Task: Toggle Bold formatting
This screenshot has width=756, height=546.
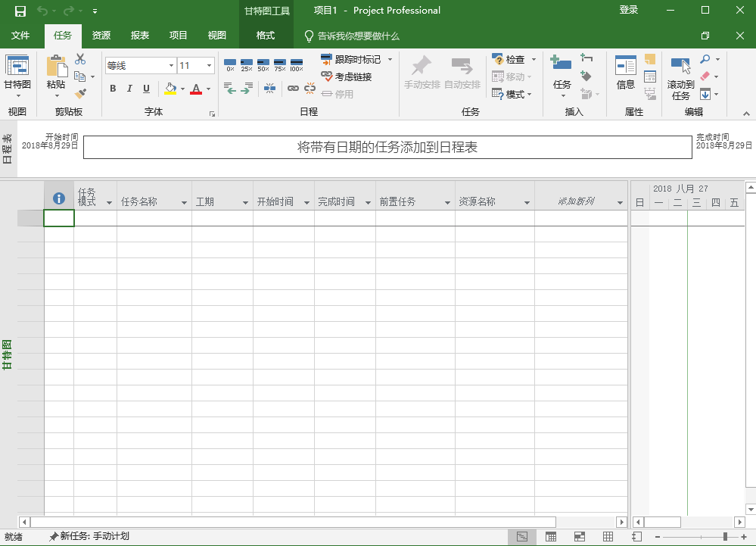Action: [x=113, y=89]
